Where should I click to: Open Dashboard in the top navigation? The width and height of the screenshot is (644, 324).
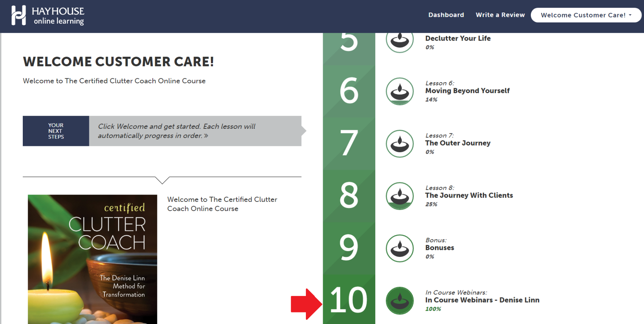tap(446, 15)
